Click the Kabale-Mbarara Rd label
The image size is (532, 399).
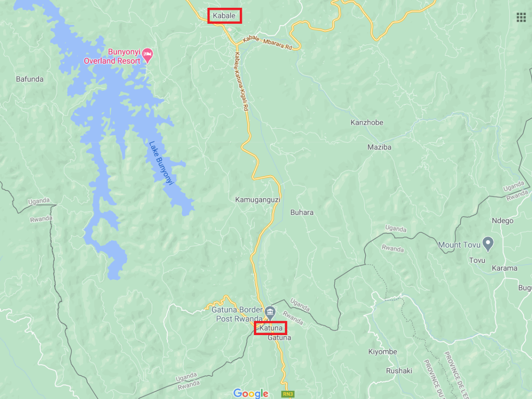(268, 43)
